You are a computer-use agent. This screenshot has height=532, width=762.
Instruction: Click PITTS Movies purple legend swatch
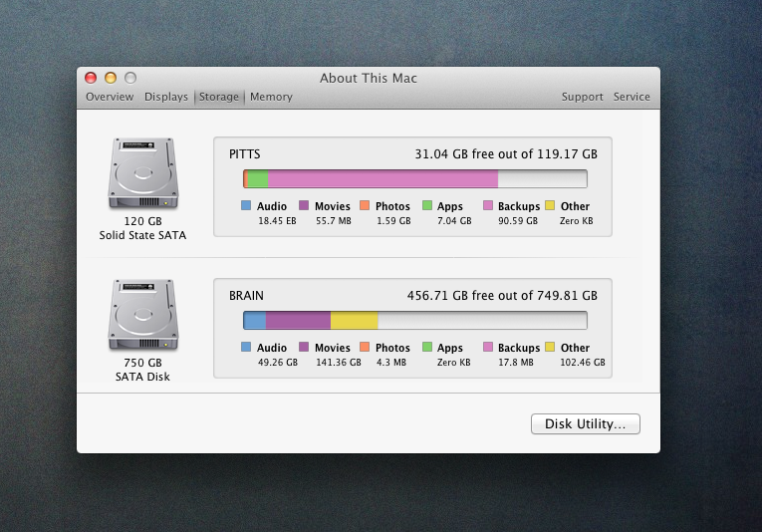point(304,205)
